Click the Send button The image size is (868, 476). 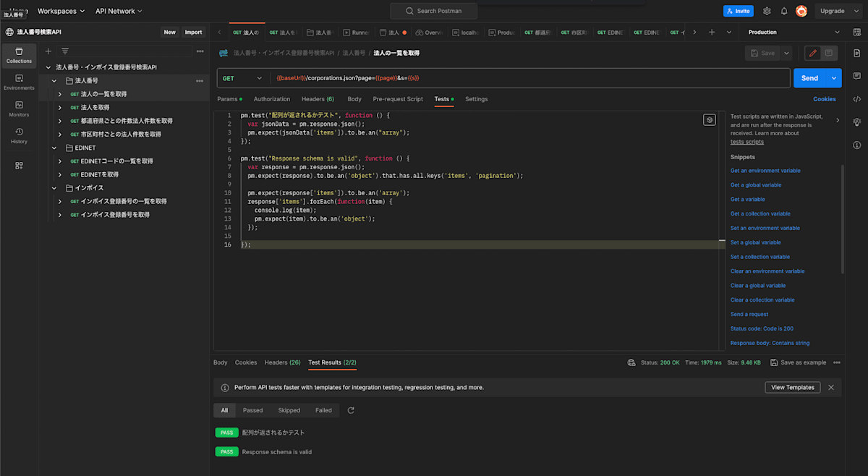[x=810, y=78]
